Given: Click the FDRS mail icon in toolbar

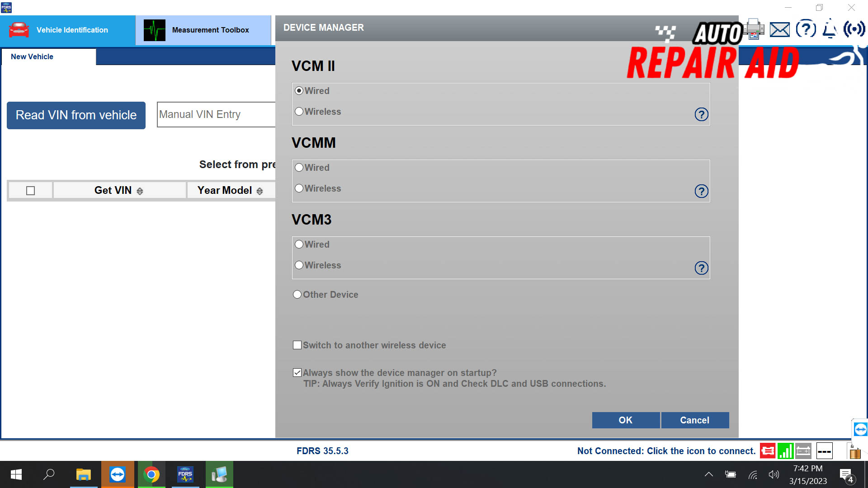Looking at the screenshot, I should click(x=779, y=29).
